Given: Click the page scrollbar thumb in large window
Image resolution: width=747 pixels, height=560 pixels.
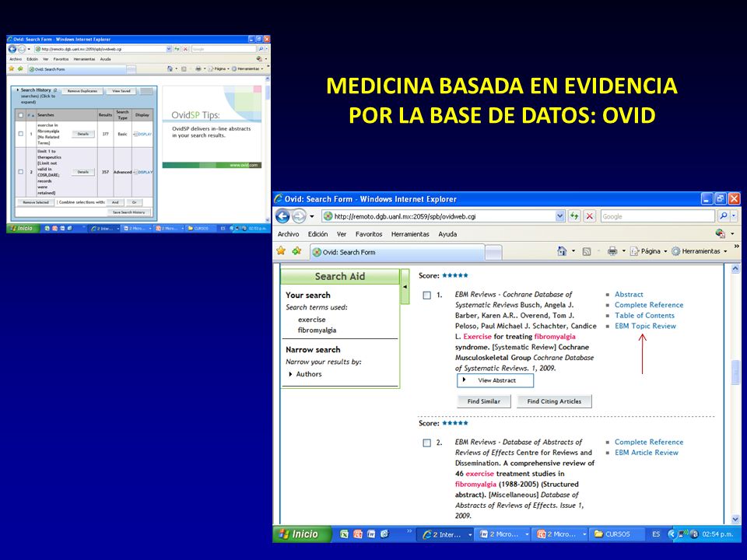Looking at the screenshot, I should (735, 373).
